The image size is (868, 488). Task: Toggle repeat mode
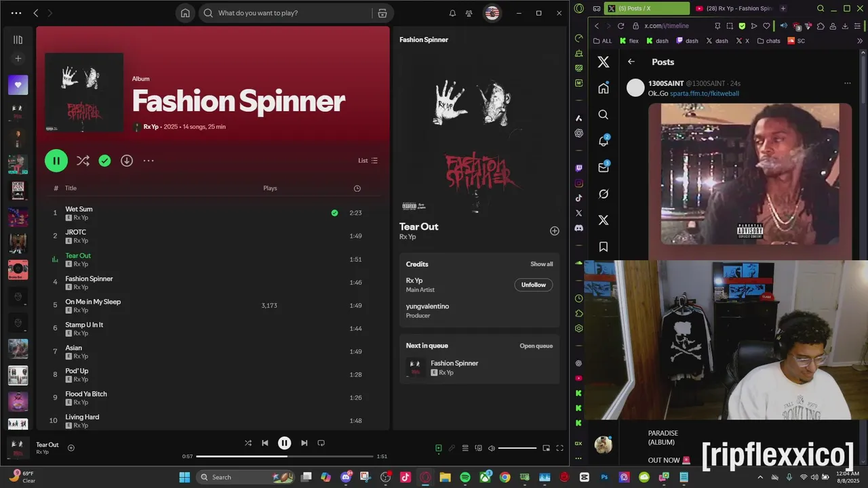point(321,443)
